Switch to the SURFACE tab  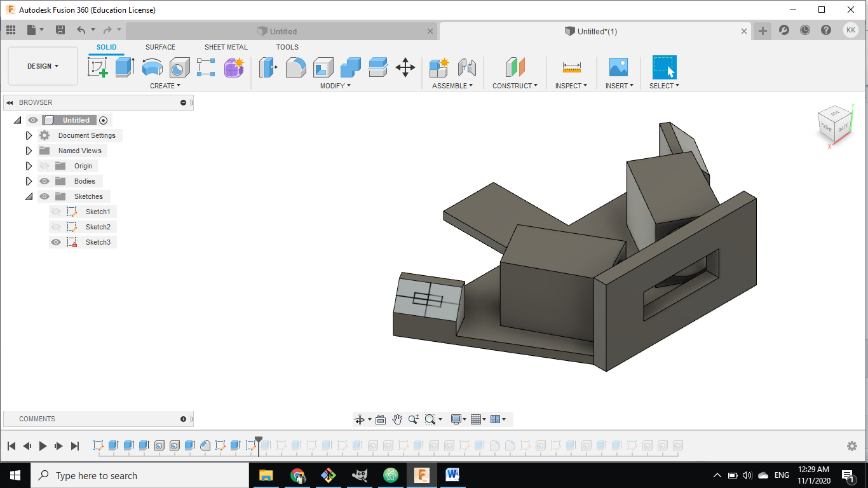(160, 47)
